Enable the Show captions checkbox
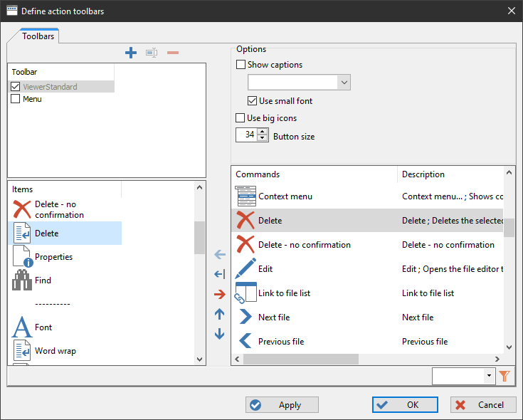The width and height of the screenshot is (523, 420). click(241, 65)
